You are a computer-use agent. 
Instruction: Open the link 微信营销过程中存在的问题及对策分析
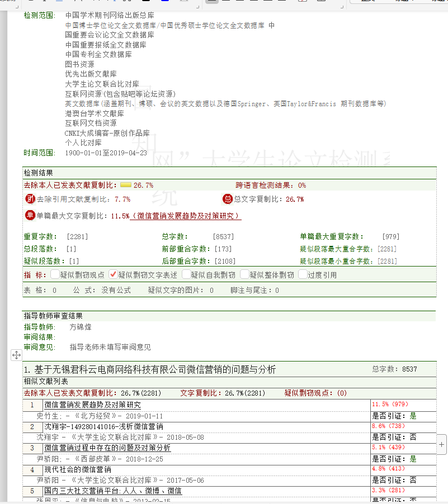coord(107,448)
